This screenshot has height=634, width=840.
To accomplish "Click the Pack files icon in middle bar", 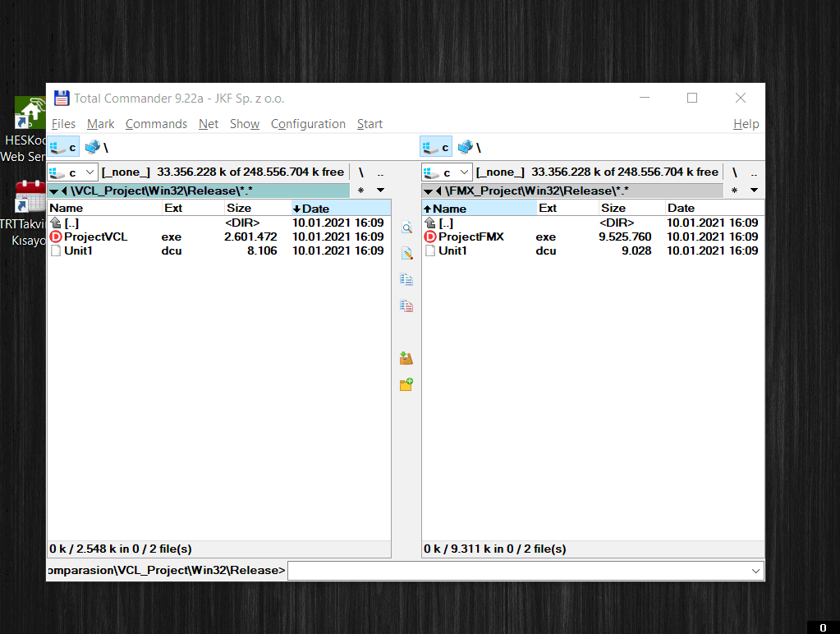I will pyautogui.click(x=406, y=358).
